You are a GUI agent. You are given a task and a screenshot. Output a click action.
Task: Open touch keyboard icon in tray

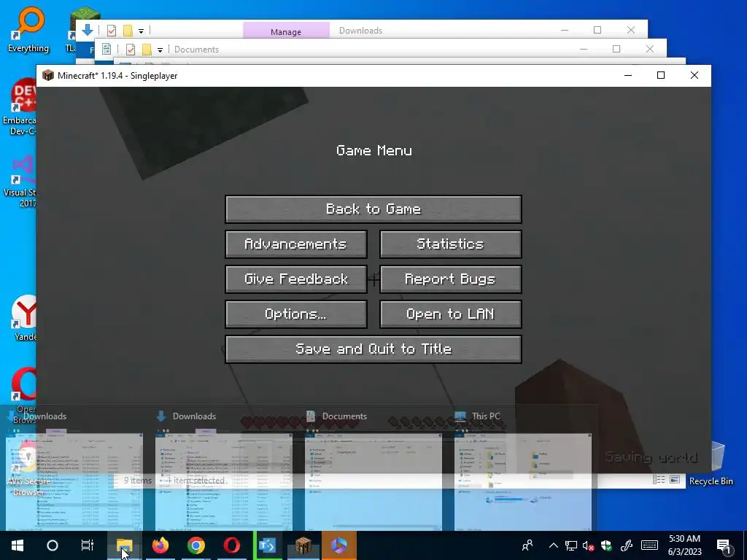(x=649, y=545)
